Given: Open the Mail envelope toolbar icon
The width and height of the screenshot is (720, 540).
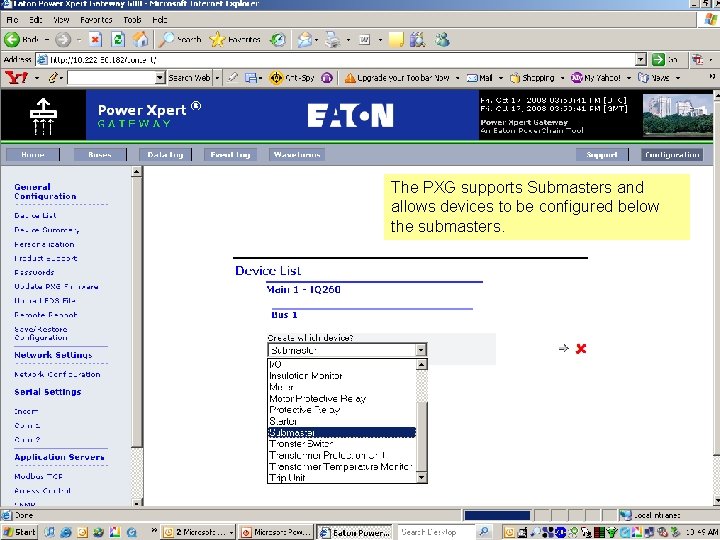Looking at the screenshot, I should point(304,39).
